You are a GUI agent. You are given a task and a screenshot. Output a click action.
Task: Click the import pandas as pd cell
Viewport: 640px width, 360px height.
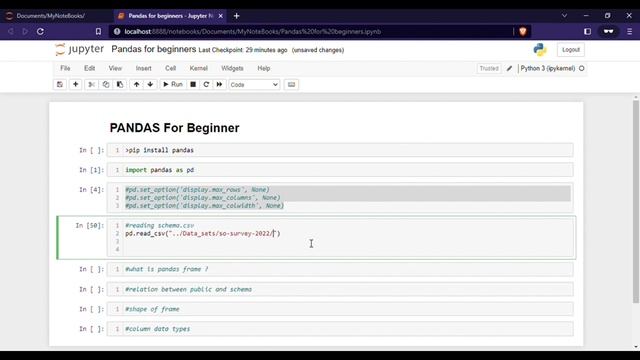coord(340,170)
